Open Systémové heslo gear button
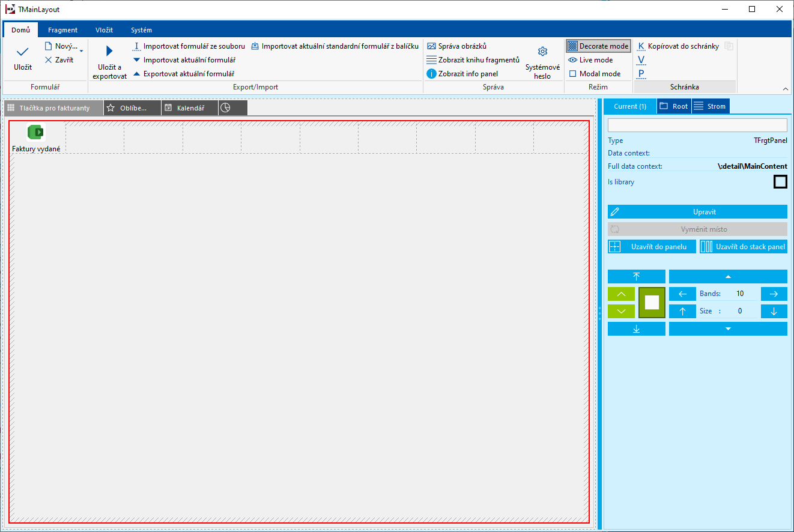794x532 pixels. 542,62
